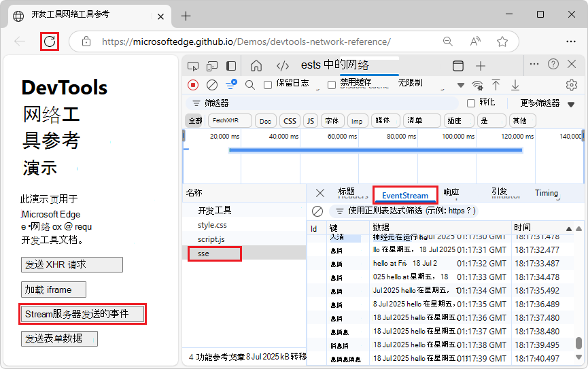Clear the network log
588x369 pixels.
(212, 85)
